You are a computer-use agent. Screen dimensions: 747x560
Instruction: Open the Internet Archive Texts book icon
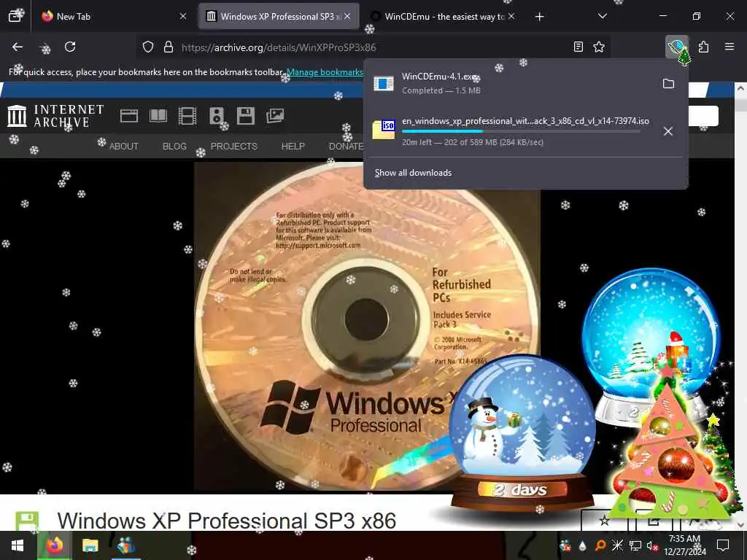pos(158,116)
